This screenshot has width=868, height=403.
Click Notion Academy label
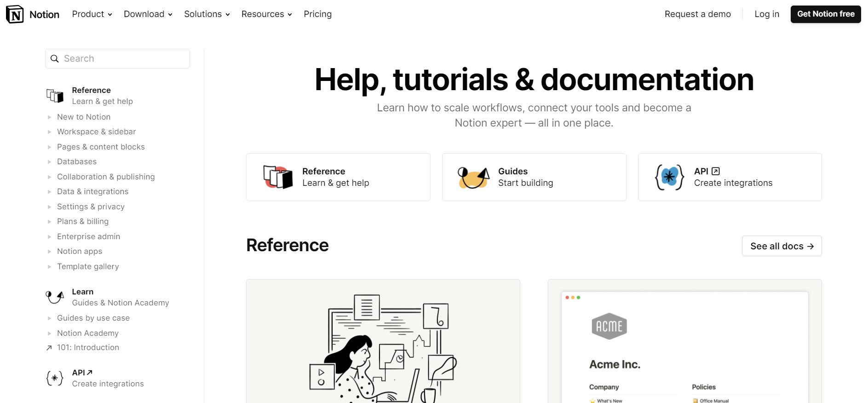[x=88, y=334]
